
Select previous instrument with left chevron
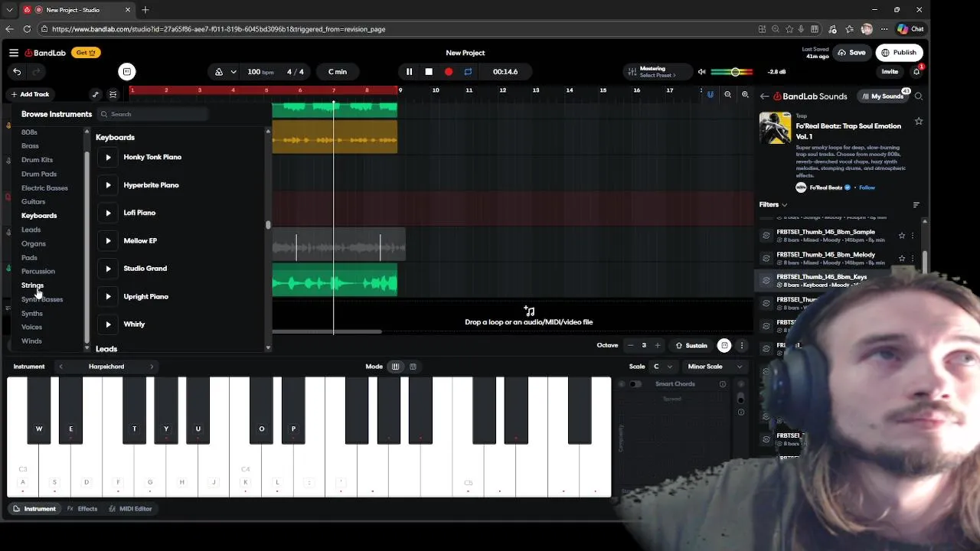[x=60, y=367]
